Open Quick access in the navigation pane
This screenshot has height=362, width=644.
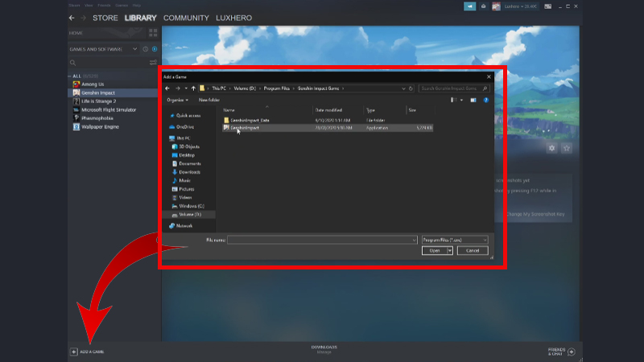(188, 116)
